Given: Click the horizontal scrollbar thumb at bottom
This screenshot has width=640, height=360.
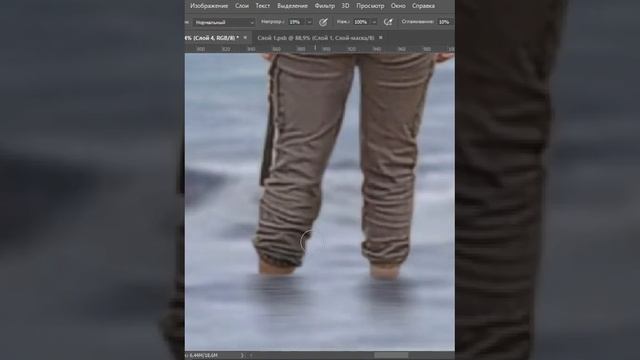Looking at the screenshot, I should click(x=391, y=355).
